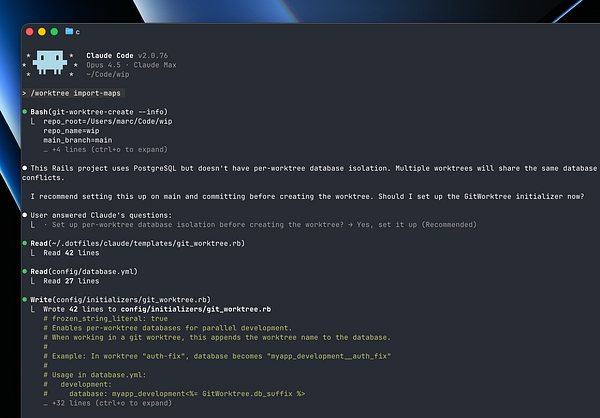Click the '# Usage in database.yml:' comment

[95, 375]
